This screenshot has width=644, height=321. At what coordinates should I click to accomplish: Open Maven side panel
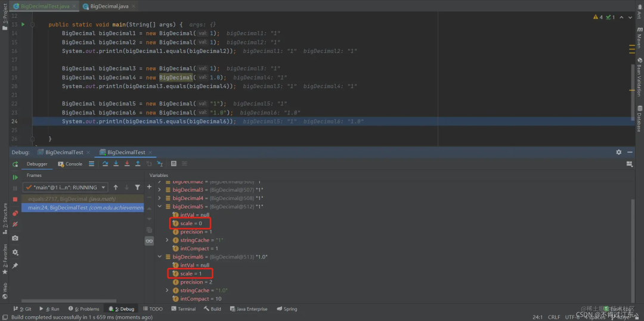coord(639,38)
